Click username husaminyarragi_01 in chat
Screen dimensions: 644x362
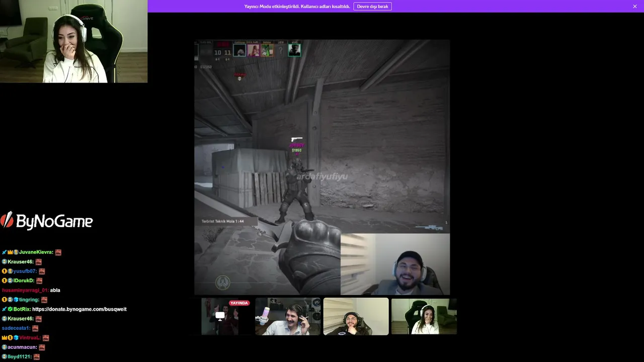(25, 290)
